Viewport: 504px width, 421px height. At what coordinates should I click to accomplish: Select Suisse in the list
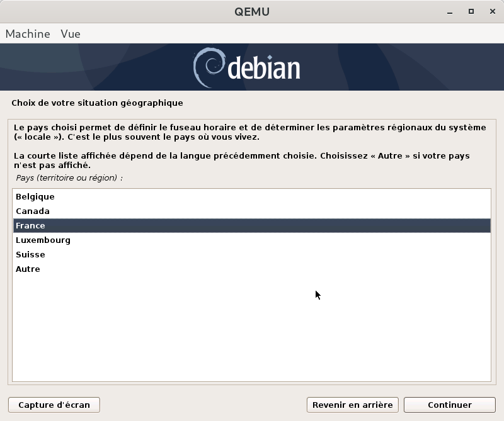pyautogui.click(x=30, y=255)
